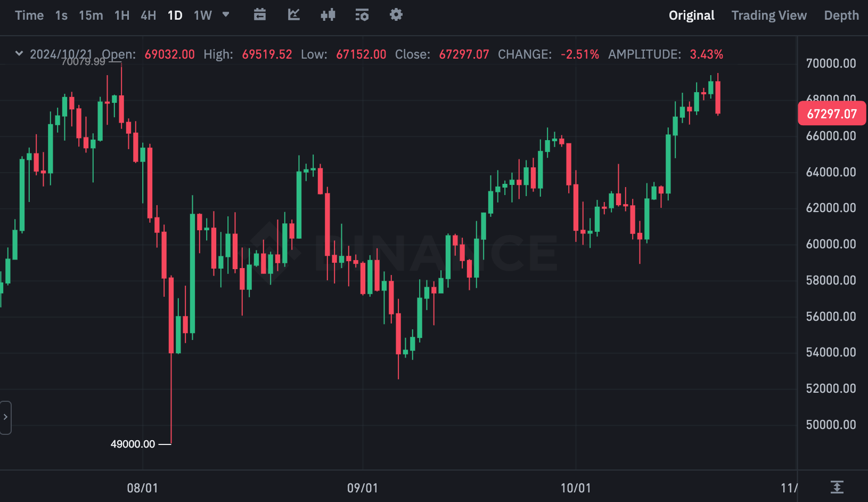The image size is (868, 502).
Task: Click the 08/01 date axis label
Action: [142, 488]
